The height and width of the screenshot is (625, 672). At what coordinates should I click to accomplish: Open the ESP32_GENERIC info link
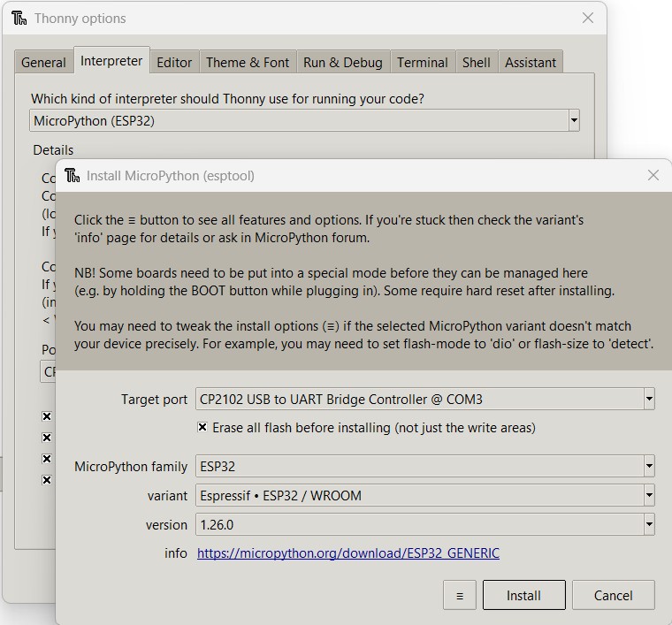[x=348, y=553]
